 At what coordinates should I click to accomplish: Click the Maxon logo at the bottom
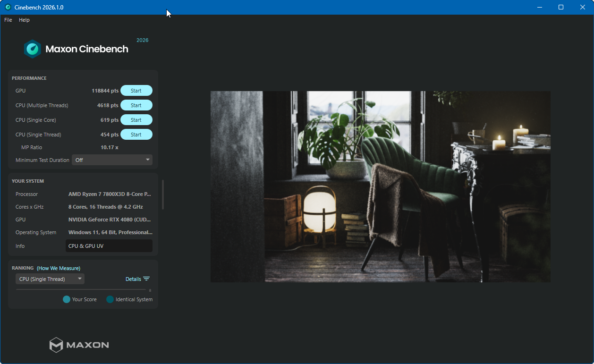click(x=79, y=345)
